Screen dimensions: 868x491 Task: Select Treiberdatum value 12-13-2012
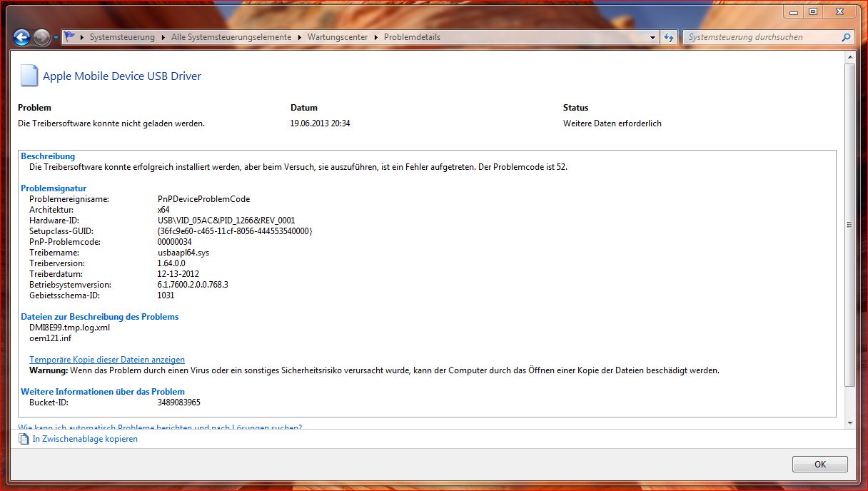pyautogui.click(x=178, y=274)
